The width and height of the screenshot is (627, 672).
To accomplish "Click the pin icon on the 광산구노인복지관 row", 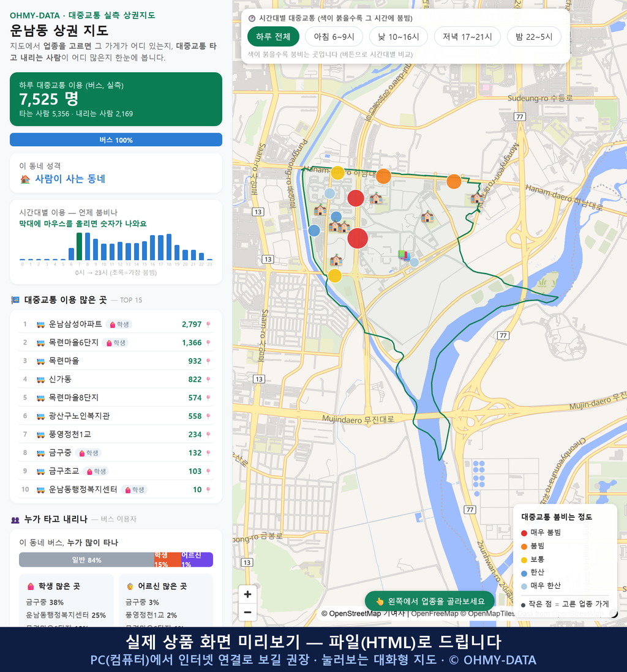I will click(x=208, y=416).
